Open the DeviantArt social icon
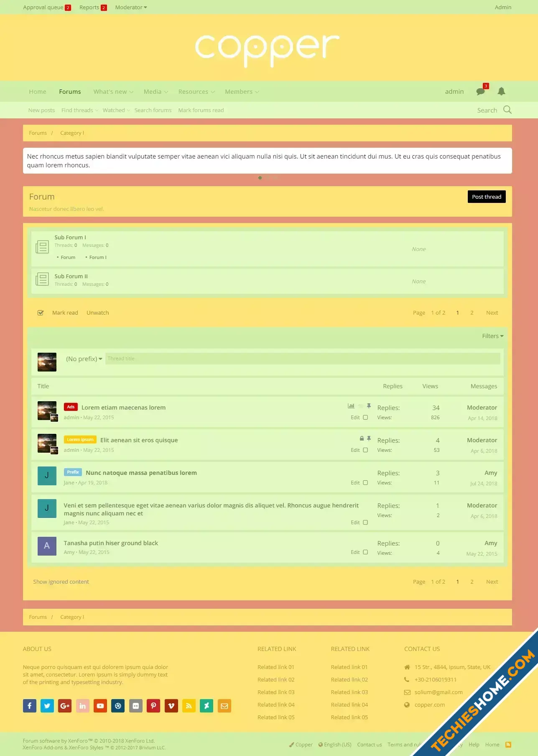Viewport: 538px width, 756px height. coord(207,706)
